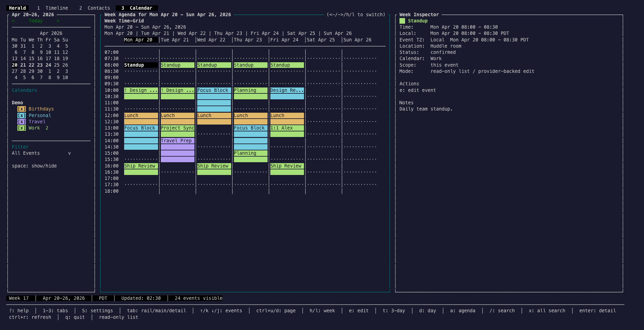Viewport: 644px width, 330px height.
Task: Switch to the Timeline tab
Action: tap(53, 8)
